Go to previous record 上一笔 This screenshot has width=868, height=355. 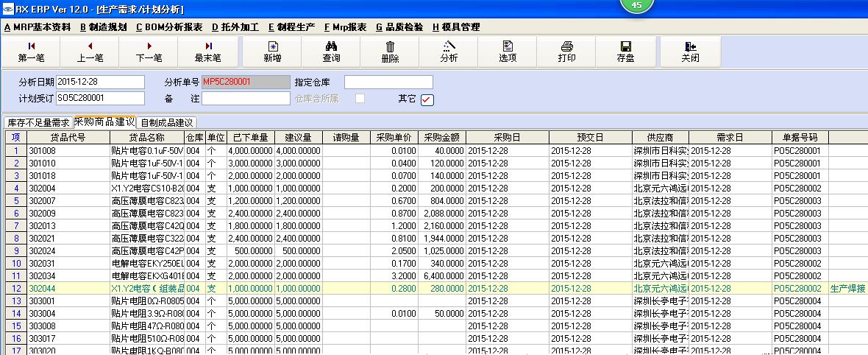click(90, 52)
